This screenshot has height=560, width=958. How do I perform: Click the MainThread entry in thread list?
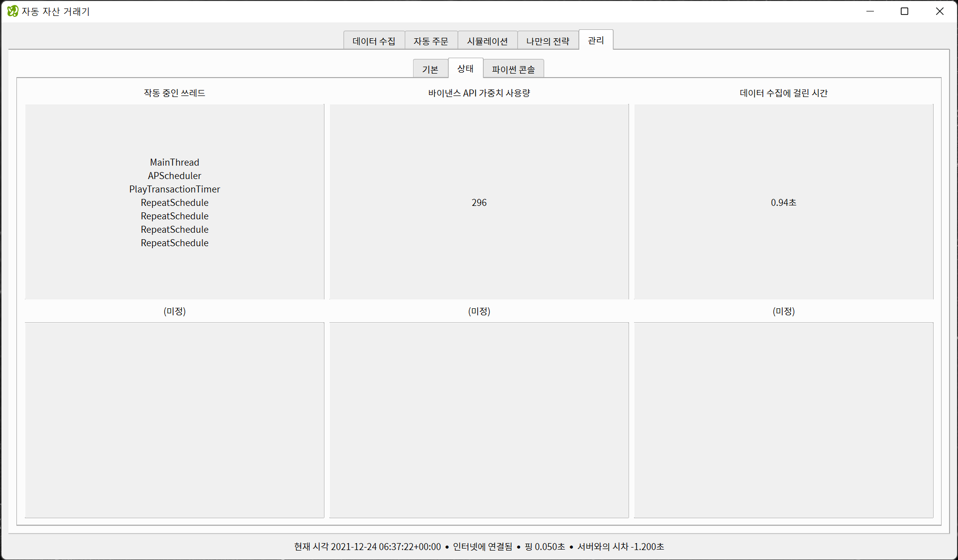pos(174,162)
